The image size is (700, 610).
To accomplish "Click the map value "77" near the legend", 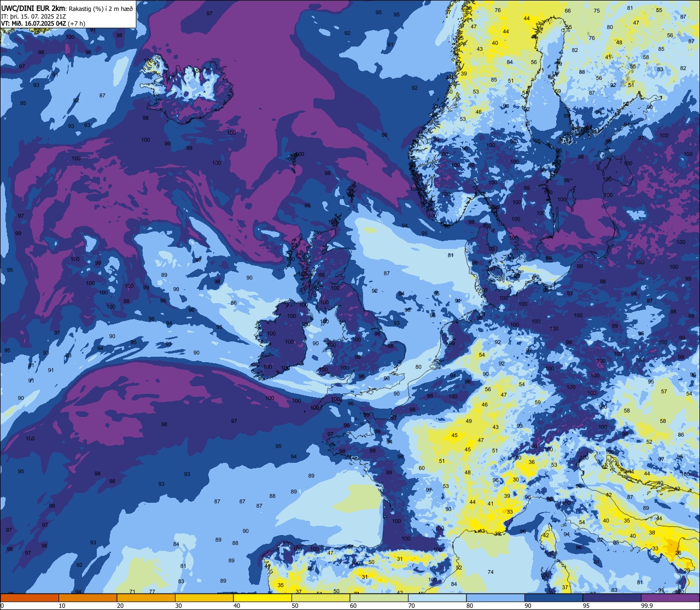I will click(152, 592).
